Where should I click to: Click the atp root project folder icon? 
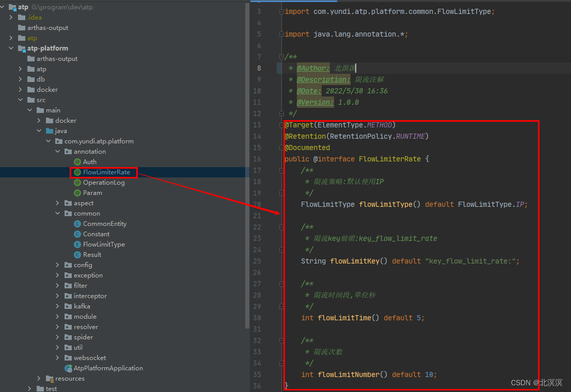tap(12, 7)
